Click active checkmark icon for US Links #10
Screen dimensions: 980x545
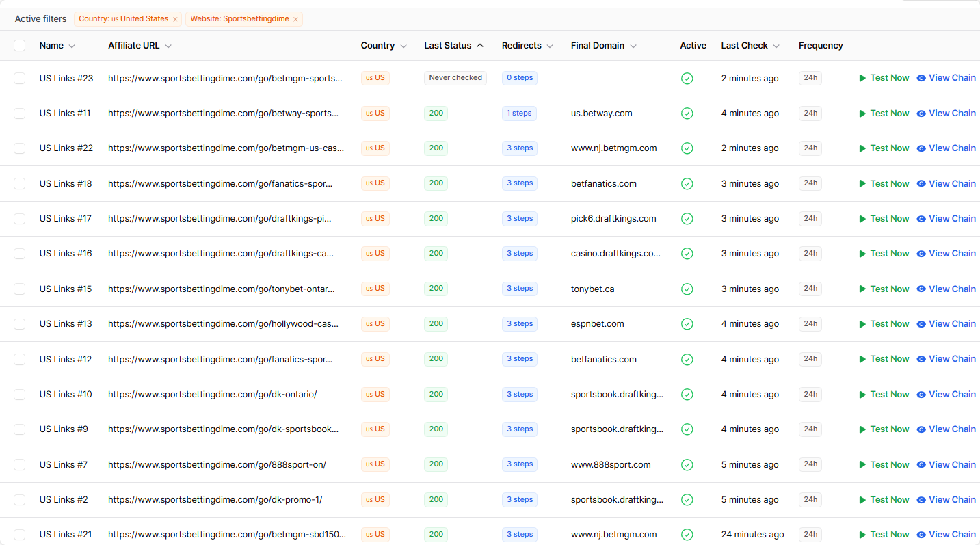[687, 395]
